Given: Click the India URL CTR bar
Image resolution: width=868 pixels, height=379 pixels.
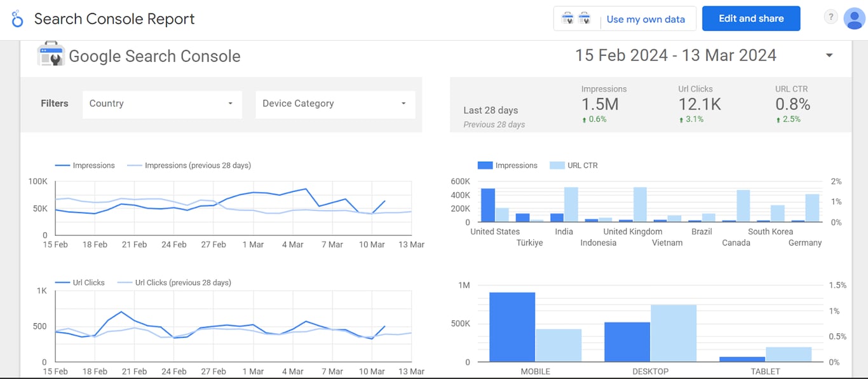Looking at the screenshot, I should (x=571, y=205).
